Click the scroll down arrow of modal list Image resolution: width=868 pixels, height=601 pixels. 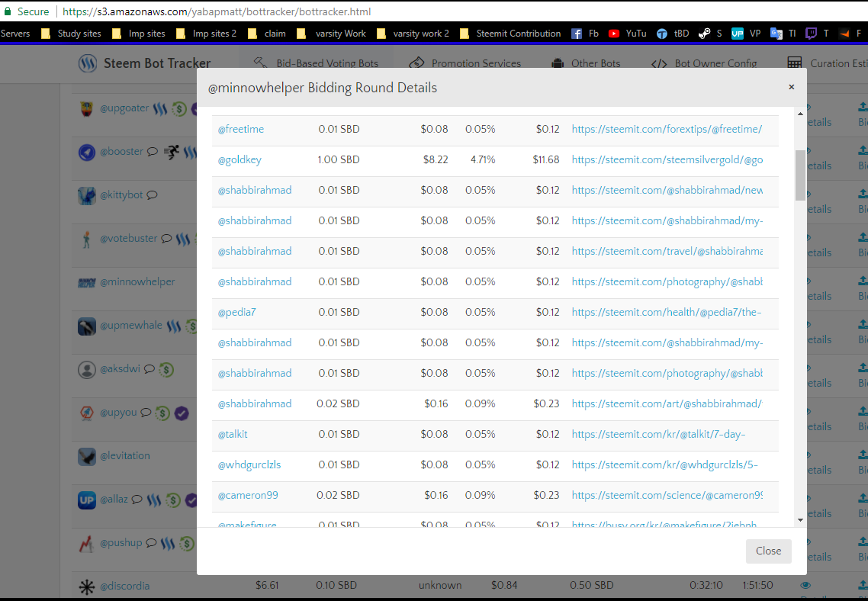(x=800, y=519)
